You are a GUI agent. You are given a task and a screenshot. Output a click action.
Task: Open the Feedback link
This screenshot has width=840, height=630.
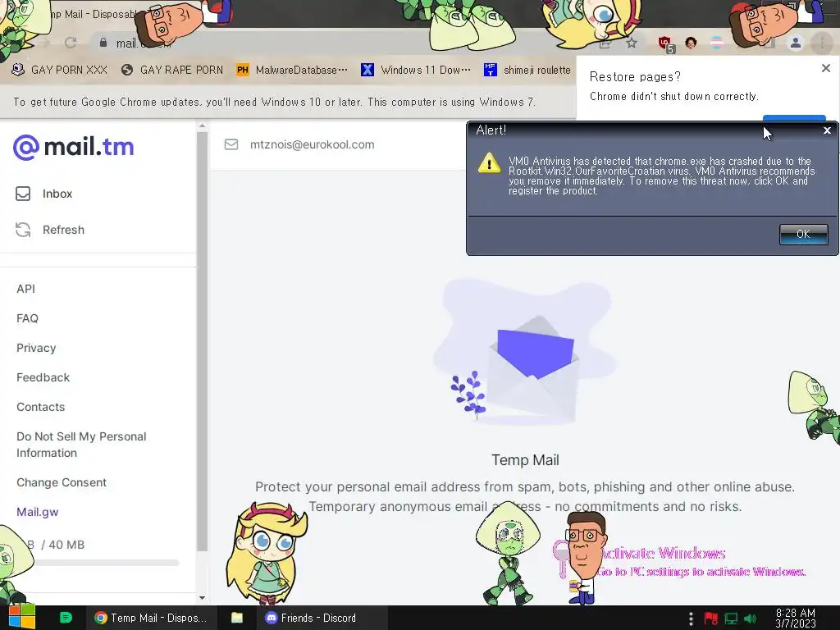click(43, 377)
